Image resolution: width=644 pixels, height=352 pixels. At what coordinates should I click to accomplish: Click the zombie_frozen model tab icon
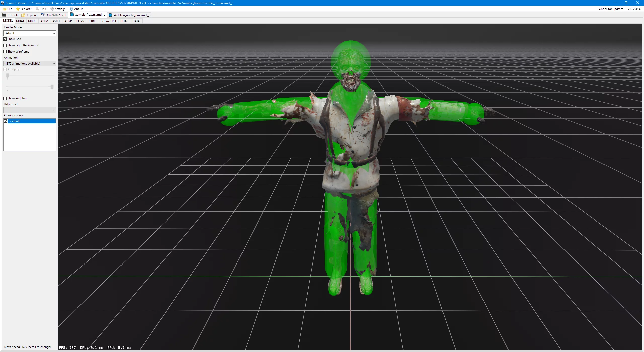click(x=72, y=15)
